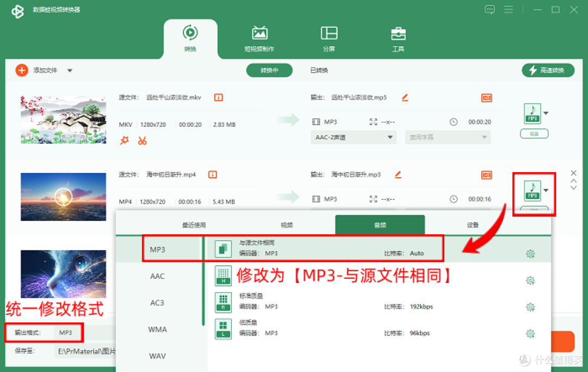The height and width of the screenshot is (372, 588).
Task: Move the second file down with the chevron
Action: pos(573,187)
